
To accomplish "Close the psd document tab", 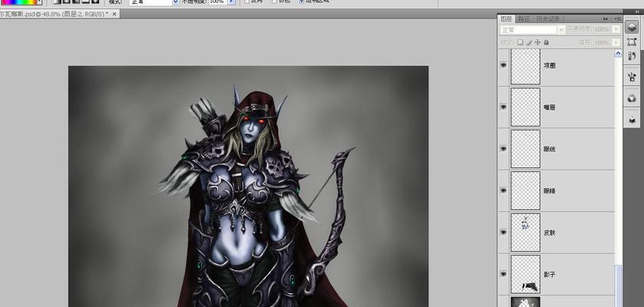I will (x=114, y=14).
